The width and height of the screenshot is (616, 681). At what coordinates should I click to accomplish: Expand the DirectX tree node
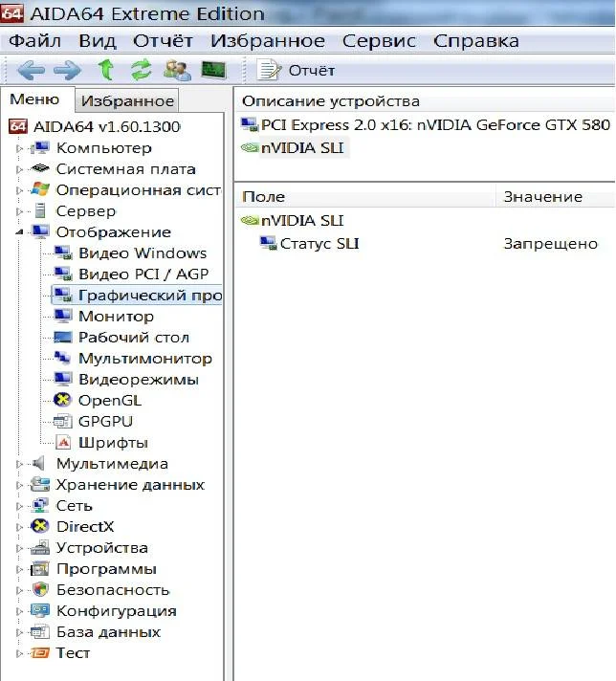click(x=19, y=527)
